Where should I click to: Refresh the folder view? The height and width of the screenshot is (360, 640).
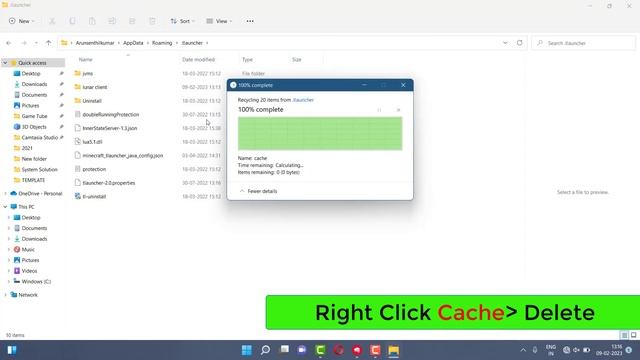click(x=520, y=43)
